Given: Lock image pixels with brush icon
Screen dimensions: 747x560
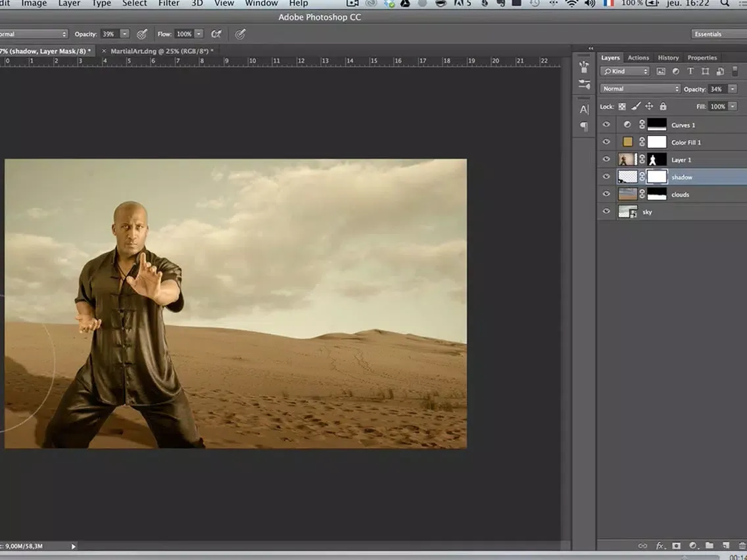Looking at the screenshot, I should (635, 106).
